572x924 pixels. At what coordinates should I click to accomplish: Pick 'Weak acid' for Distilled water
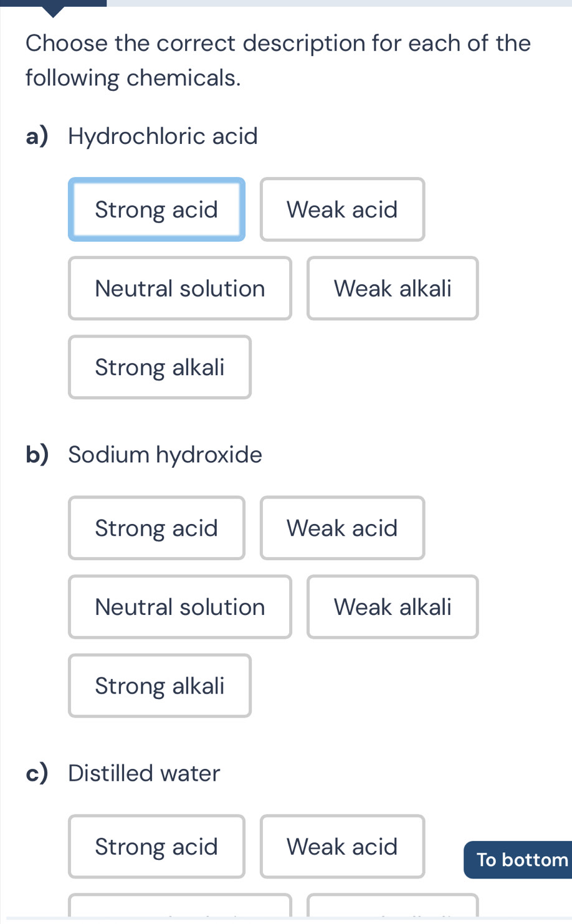click(x=341, y=846)
